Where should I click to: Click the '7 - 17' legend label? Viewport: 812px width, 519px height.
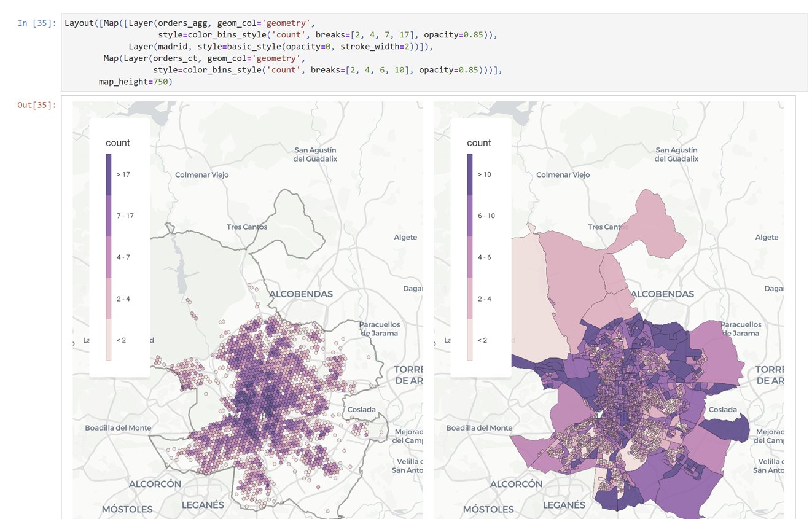[x=125, y=216]
